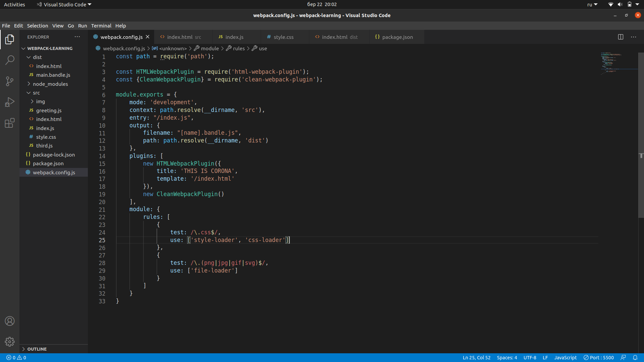Image resolution: width=644 pixels, height=362 pixels.
Task: Open the Explorer view in activity bar
Action: pos(10,39)
